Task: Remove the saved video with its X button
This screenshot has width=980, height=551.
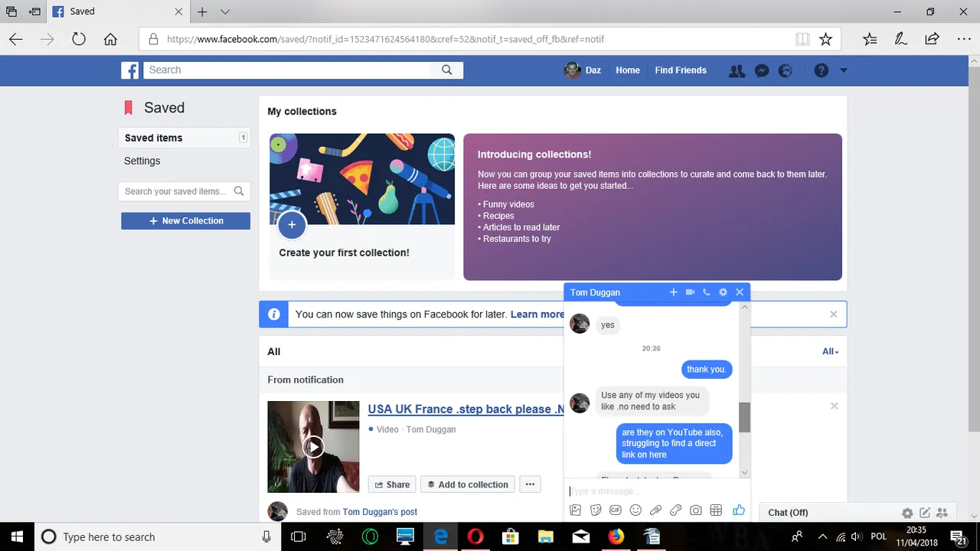Action: (835, 406)
